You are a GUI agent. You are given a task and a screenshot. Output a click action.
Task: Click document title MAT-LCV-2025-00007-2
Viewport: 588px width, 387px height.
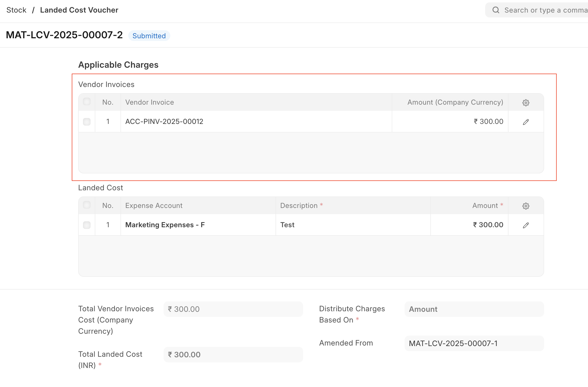[64, 35]
